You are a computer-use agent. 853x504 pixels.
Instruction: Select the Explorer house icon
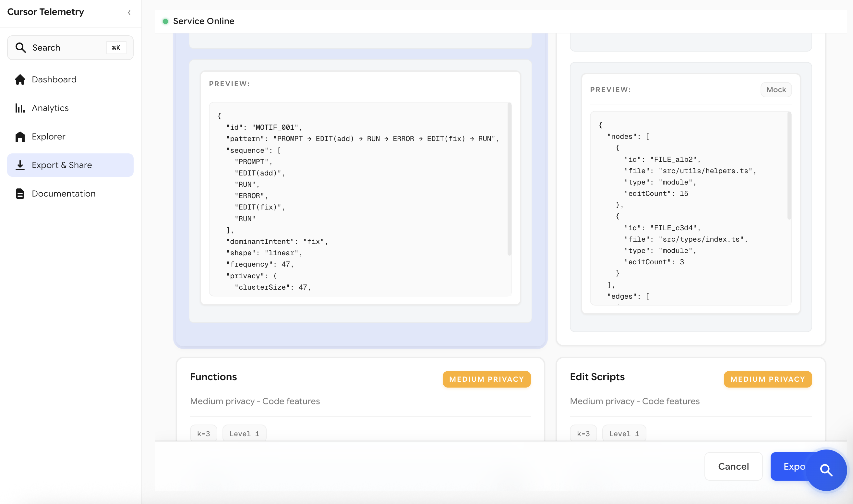pyautogui.click(x=20, y=137)
